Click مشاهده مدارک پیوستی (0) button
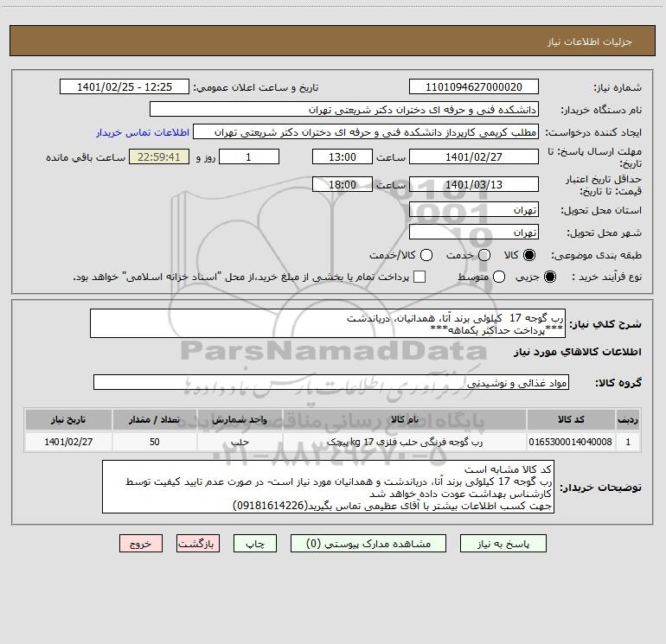This screenshot has width=666, height=644. tap(368, 544)
